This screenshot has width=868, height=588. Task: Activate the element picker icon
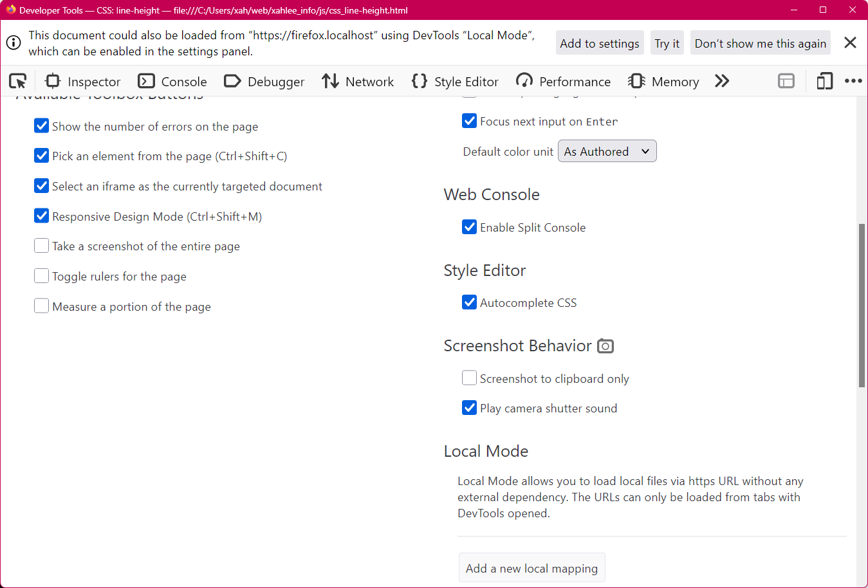tap(18, 81)
